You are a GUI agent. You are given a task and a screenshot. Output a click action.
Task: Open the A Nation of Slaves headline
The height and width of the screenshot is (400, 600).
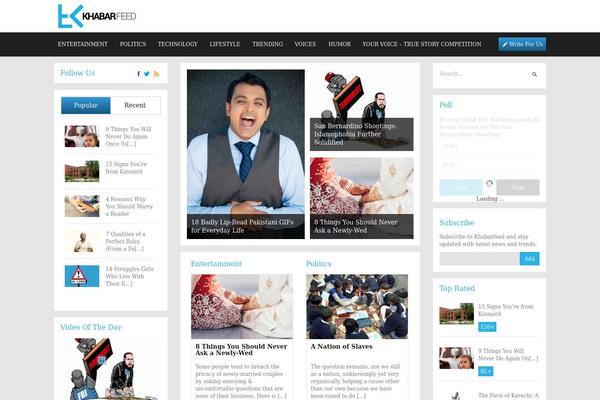pos(341,346)
